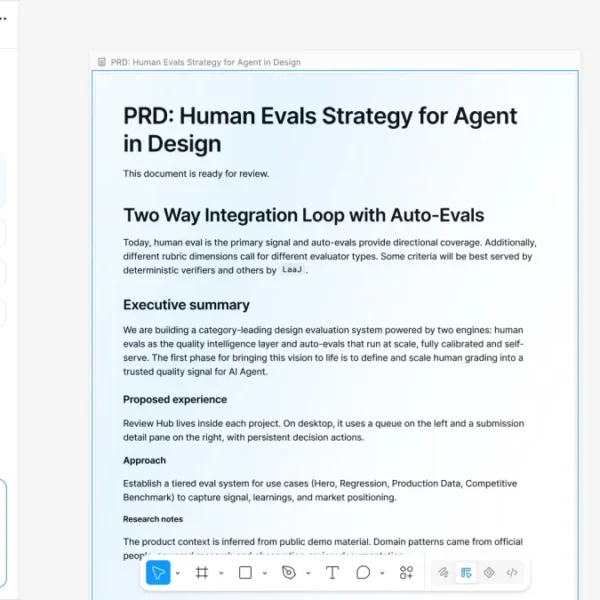Open Frame tool options dropdown arrow
Viewport: 600px width, 600px height.
coord(221,573)
